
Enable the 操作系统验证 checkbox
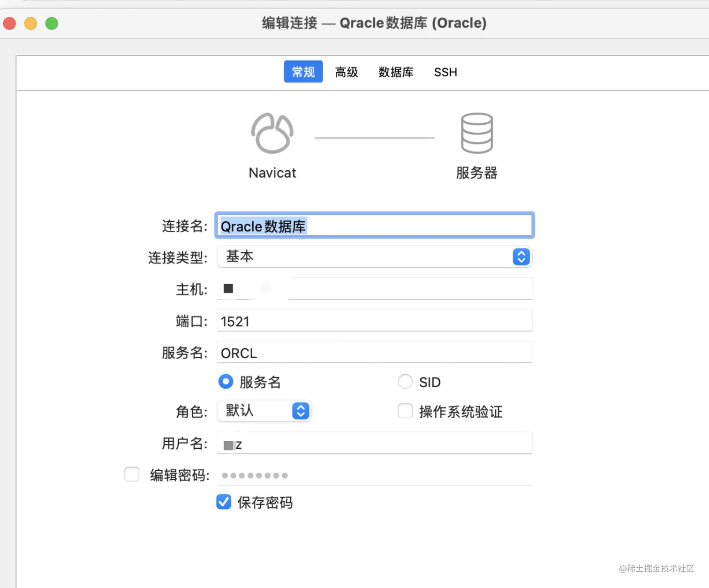point(405,411)
